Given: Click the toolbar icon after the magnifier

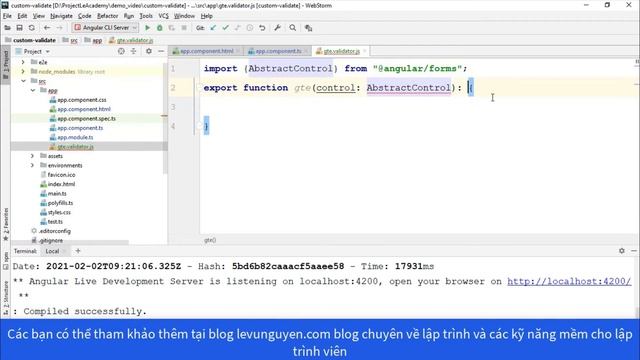Looking at the screenshot, I should coord(309,28).
